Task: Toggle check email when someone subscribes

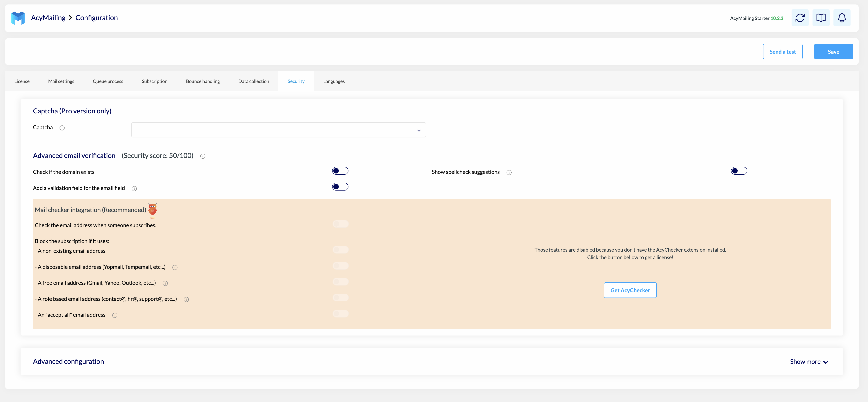Action: (340, 224)
